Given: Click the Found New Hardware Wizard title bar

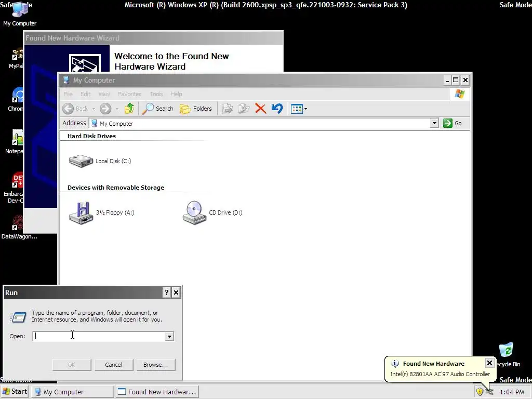Looking at the screenshot, I should click(x=153, y=38).
